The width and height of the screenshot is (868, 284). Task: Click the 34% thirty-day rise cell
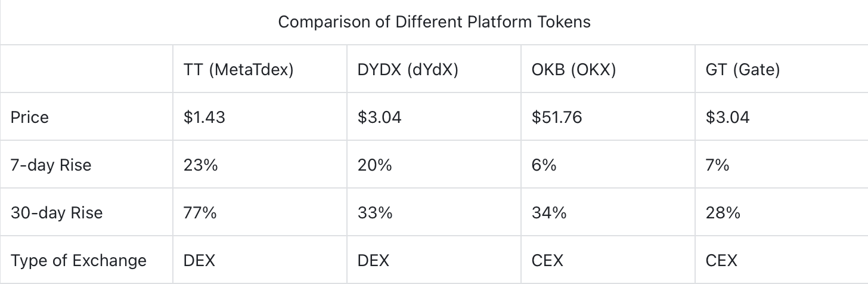tap(548, 212)
